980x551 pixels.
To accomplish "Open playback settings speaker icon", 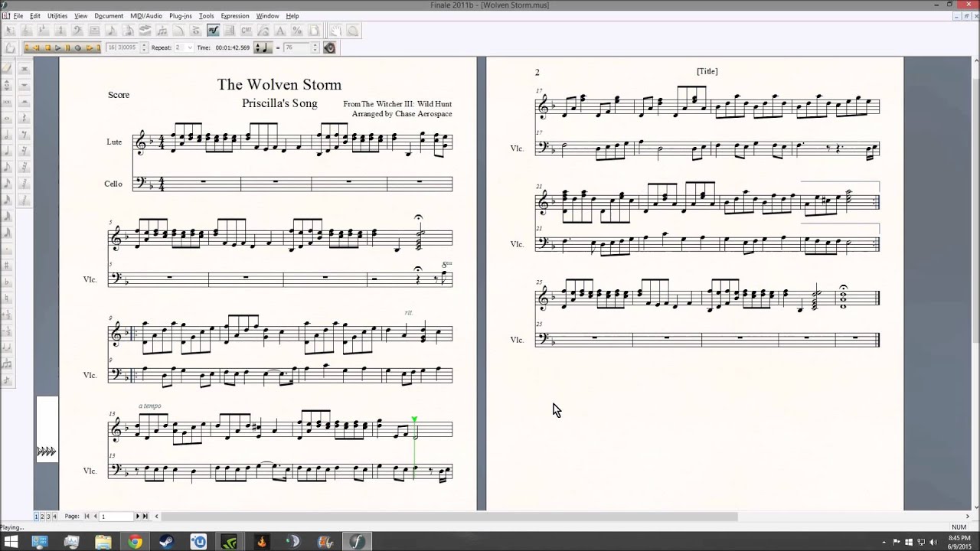I will pyautogui.click(x=329, y=47).
